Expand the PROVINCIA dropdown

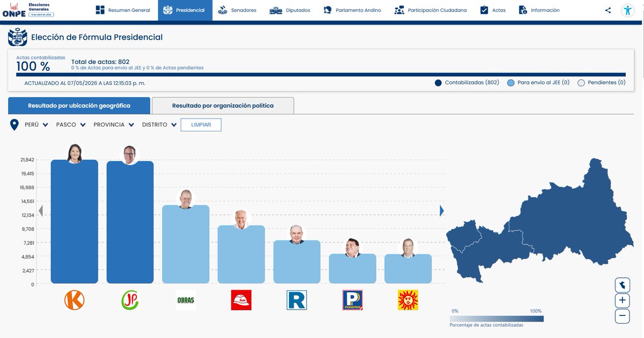pos(114,124)
